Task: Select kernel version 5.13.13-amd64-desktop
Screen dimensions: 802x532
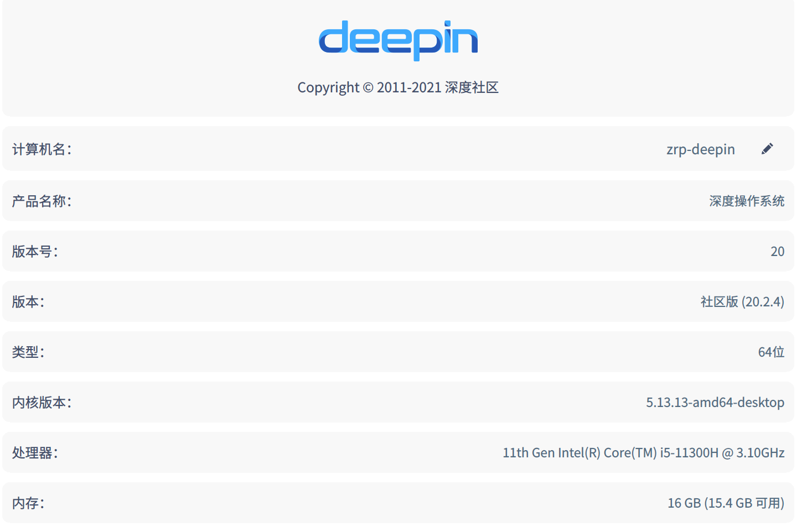Action: click(715, 402)
